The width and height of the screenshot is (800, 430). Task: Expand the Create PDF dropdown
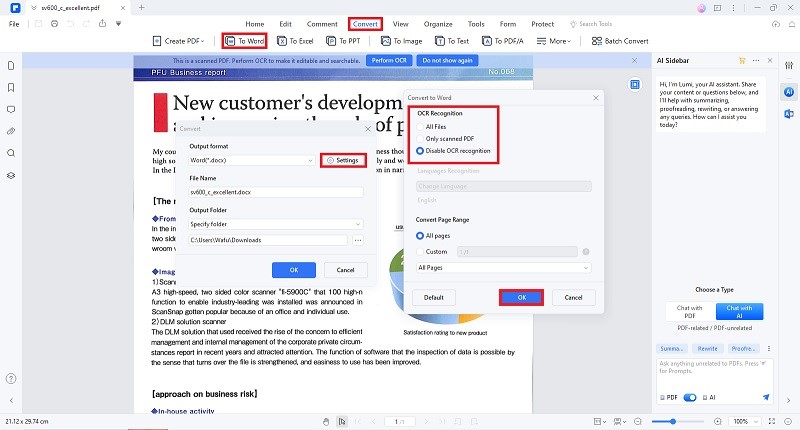[179, 41]
